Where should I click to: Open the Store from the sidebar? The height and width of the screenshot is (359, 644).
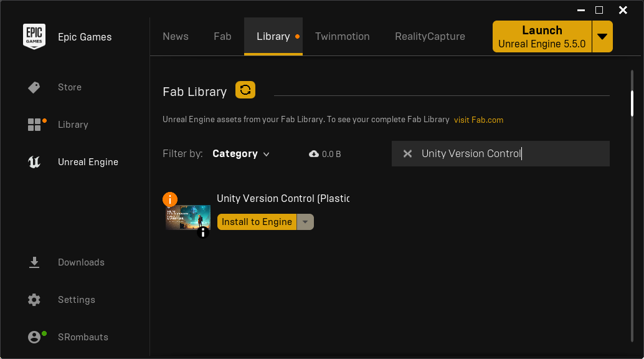coord(69,87)
